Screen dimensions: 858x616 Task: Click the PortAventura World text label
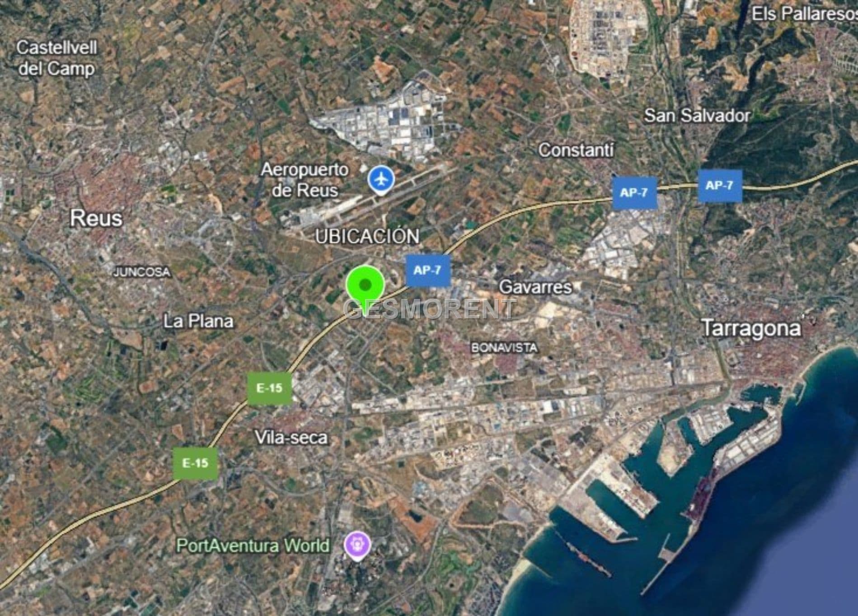click(x=253, y=546)
